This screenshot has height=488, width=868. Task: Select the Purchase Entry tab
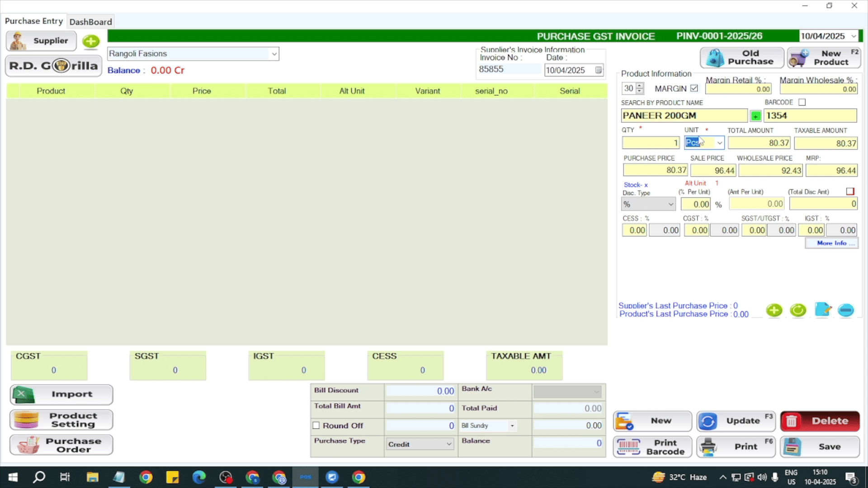[x=34, y=21]
